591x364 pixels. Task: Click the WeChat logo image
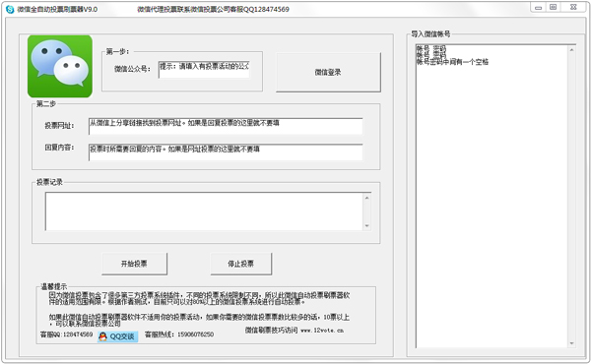(60, 66)
